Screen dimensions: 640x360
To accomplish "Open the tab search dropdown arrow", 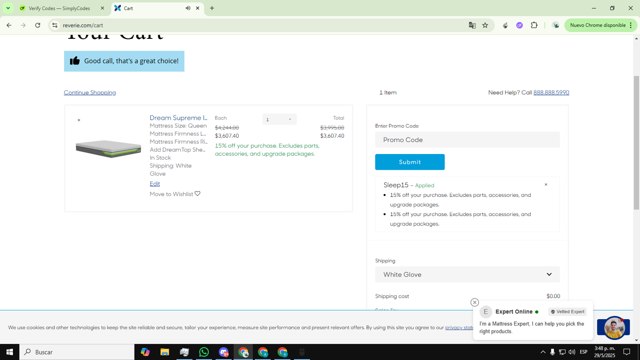I will pyautogui.click(x=8, y=8).
